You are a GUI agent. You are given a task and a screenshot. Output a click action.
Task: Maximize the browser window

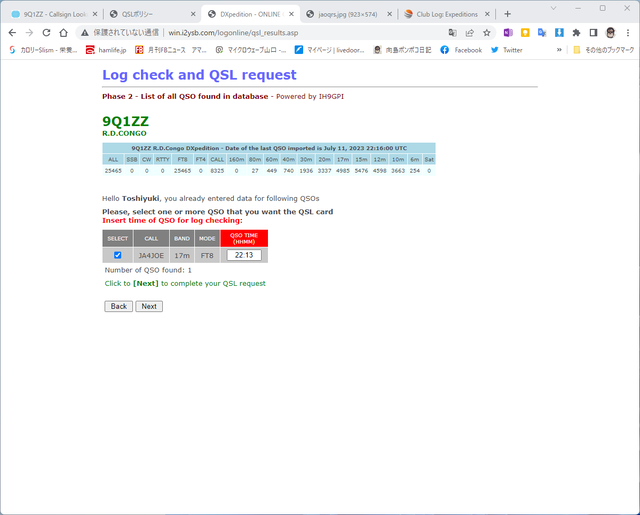pos(602,8)
